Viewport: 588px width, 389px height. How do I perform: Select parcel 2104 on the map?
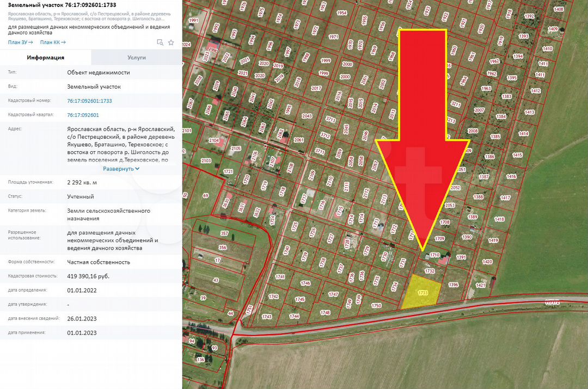pos(214,140)
